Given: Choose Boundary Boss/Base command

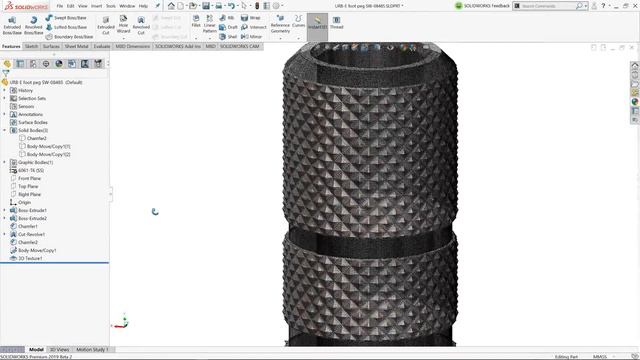Looking at the screenshot, I should coord(69,36).
